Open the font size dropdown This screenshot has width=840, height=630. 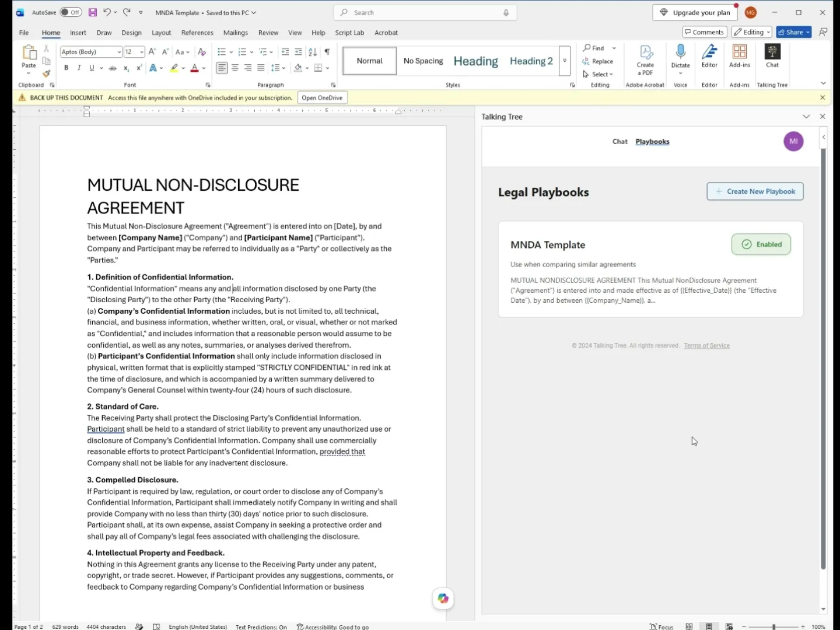point(141,52)
